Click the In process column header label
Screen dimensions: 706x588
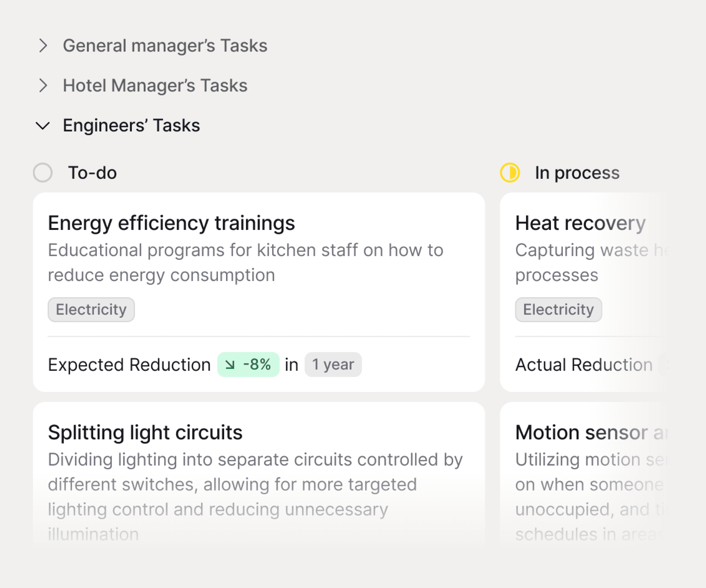[x=577, y=173]
